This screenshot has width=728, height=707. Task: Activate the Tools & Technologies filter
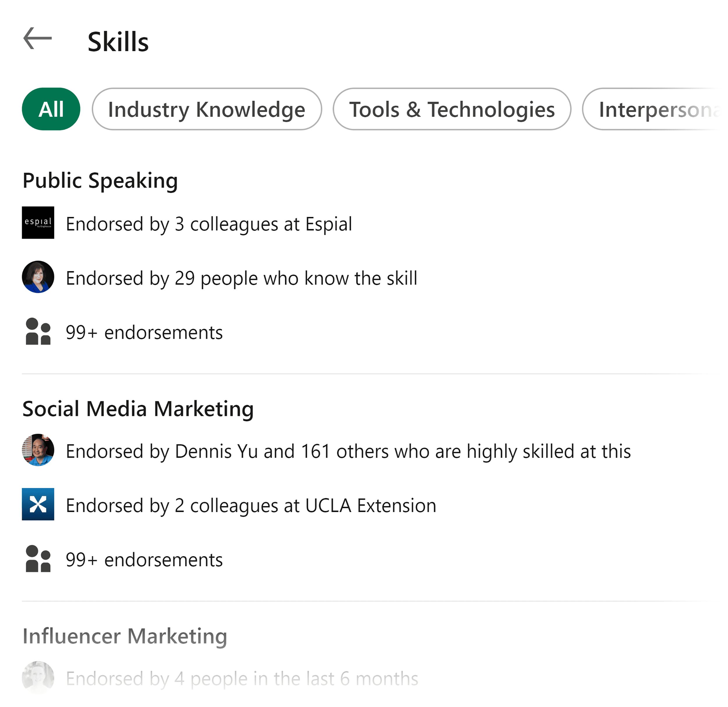pos(452,109)
